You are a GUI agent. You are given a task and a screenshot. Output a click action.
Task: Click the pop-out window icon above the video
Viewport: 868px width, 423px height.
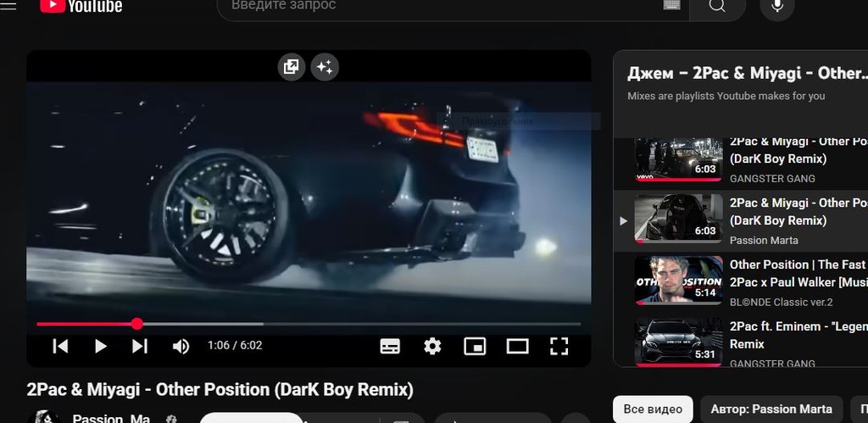point(292,68)
